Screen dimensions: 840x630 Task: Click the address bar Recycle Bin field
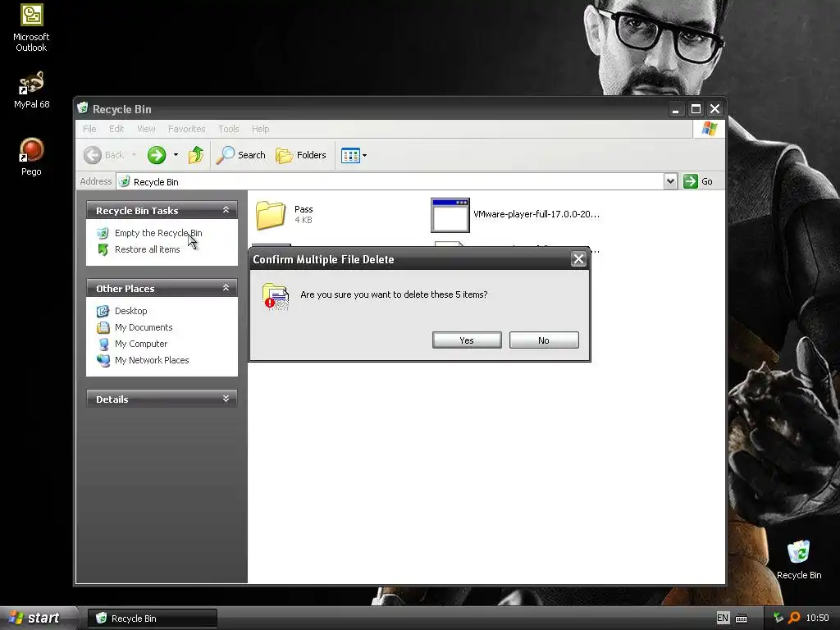click(390, 181)
